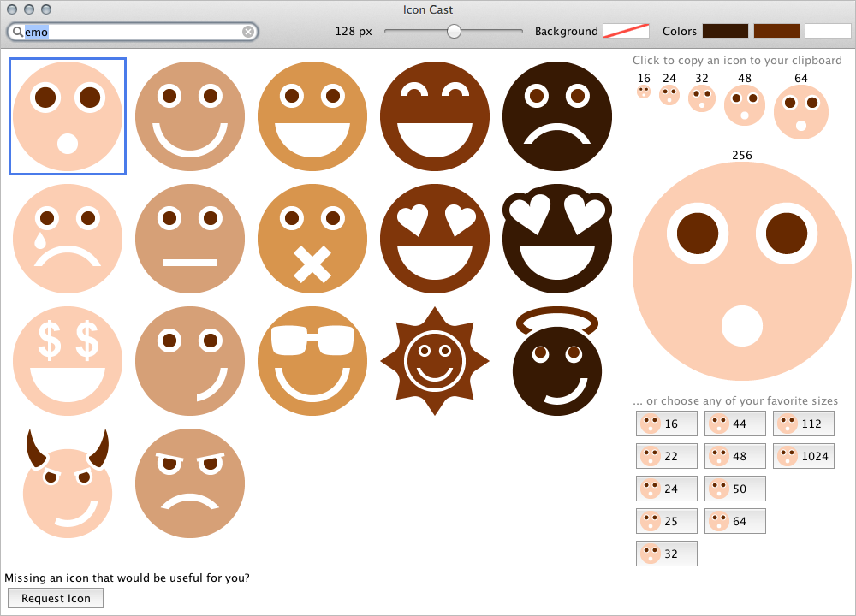Choose the 1024 size button
856x616 pixels.
tap(804, 456)
